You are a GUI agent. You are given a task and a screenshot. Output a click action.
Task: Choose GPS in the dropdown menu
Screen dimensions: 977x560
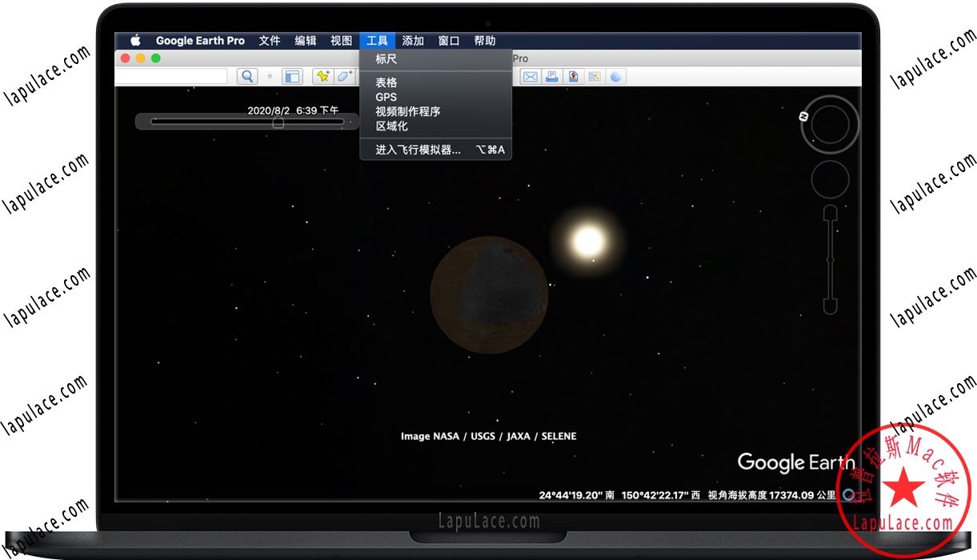[x=386, y=97]
